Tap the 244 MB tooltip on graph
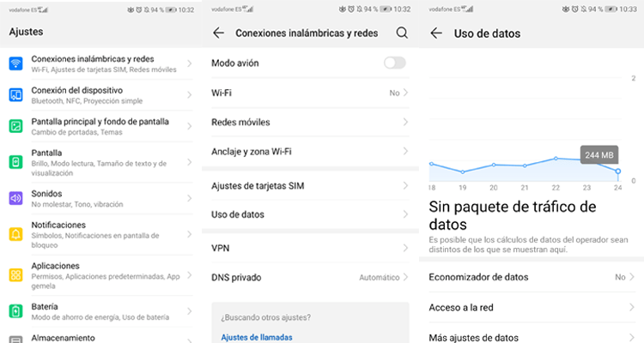This screenshot has height=343, width=644. 599,155
